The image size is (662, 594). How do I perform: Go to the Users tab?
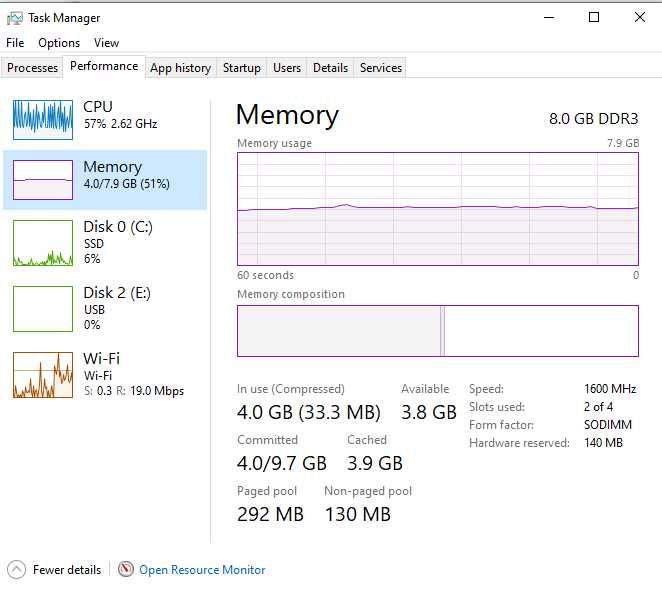coord(287,68)
